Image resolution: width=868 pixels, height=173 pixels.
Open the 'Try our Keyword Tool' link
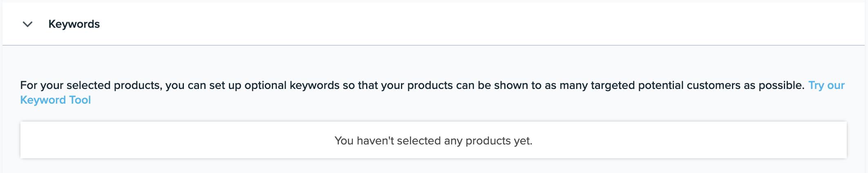tap(826, 85)
